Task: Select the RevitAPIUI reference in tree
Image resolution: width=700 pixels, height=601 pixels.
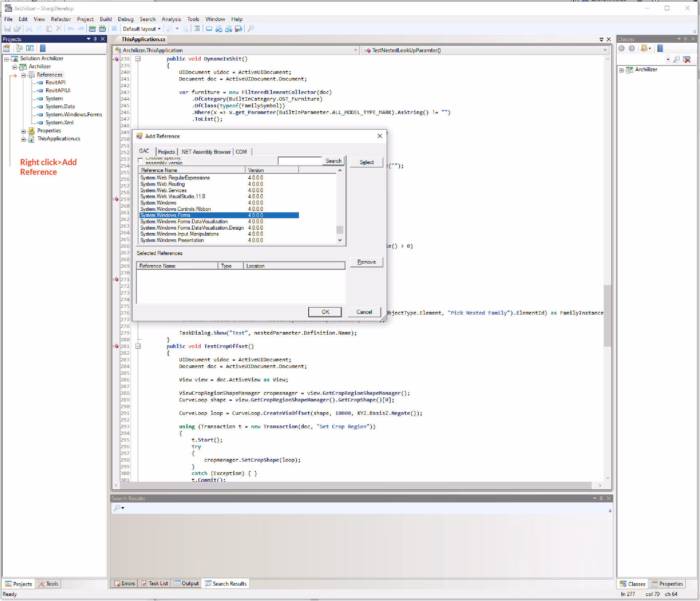Action: [x=58, y=91]
